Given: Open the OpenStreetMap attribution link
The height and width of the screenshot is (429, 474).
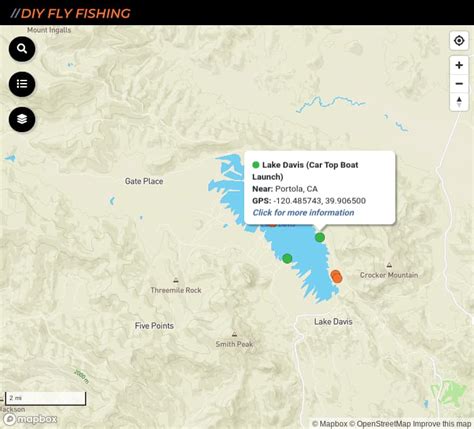Looking at the screenshot, I should (x=380, y=424).
